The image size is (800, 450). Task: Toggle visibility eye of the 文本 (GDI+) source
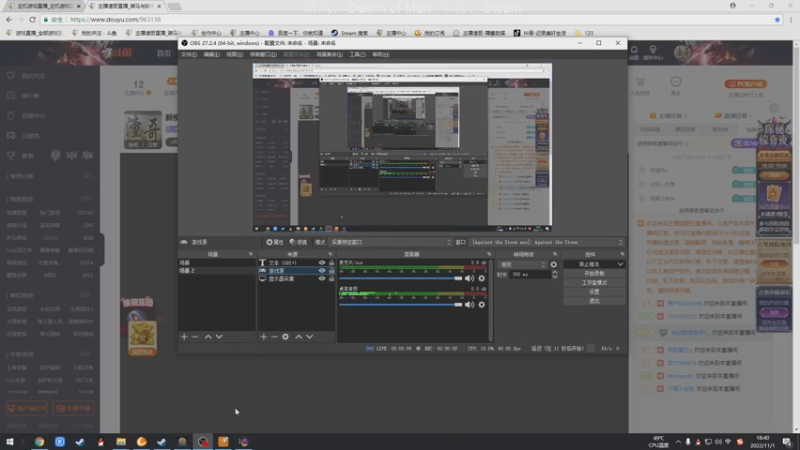pos(322,263)
